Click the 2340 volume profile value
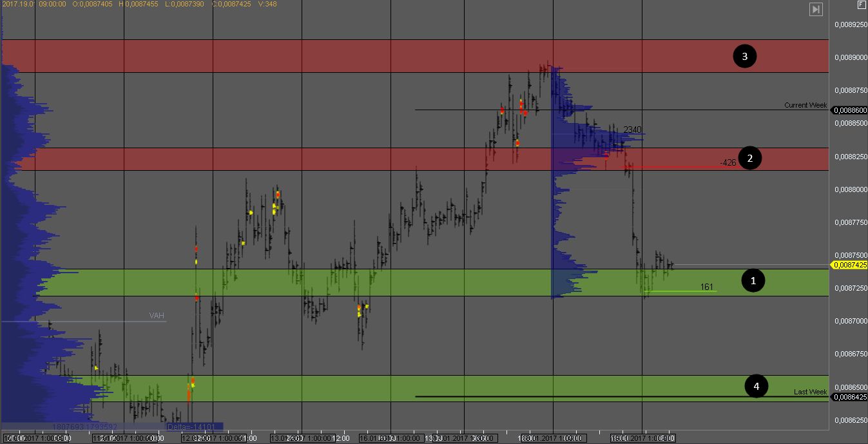The height and width of the screenshot is (444, 868). (x=632, y=130)
